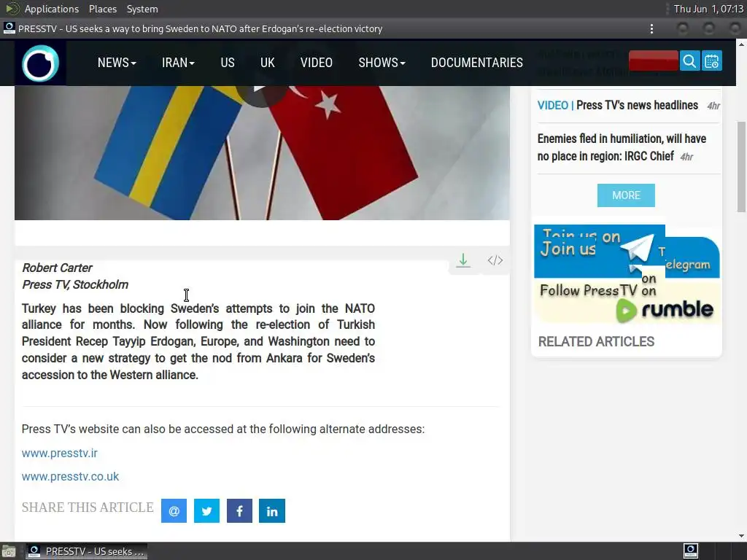Go to the VIDEO section
The height and width of the screenshot is (560, 747).
click(x=317, y=63)
